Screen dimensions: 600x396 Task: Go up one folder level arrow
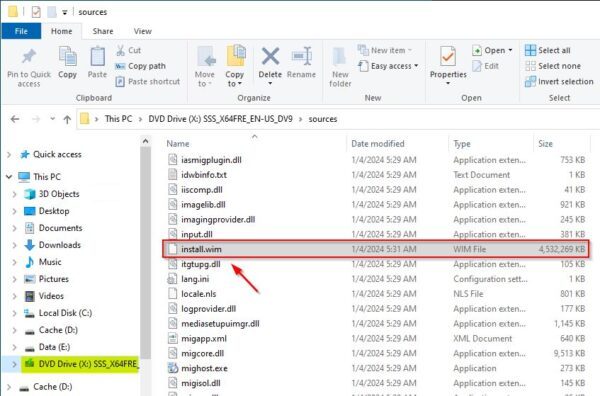click(67, 119)
